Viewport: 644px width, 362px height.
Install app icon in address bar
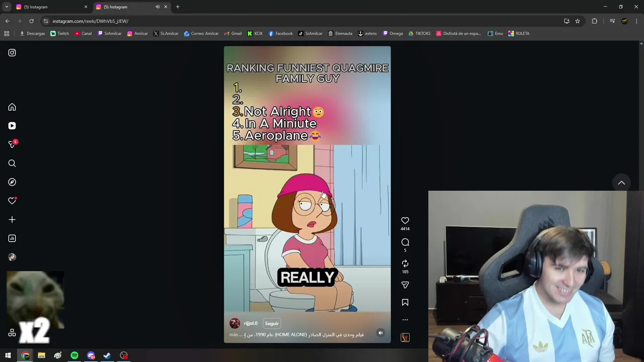click(567, 21)
